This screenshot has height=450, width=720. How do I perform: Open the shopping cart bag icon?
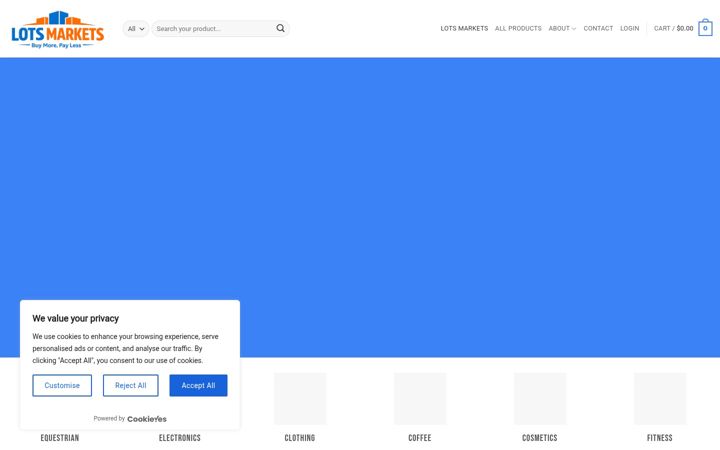tap(705, 28)
